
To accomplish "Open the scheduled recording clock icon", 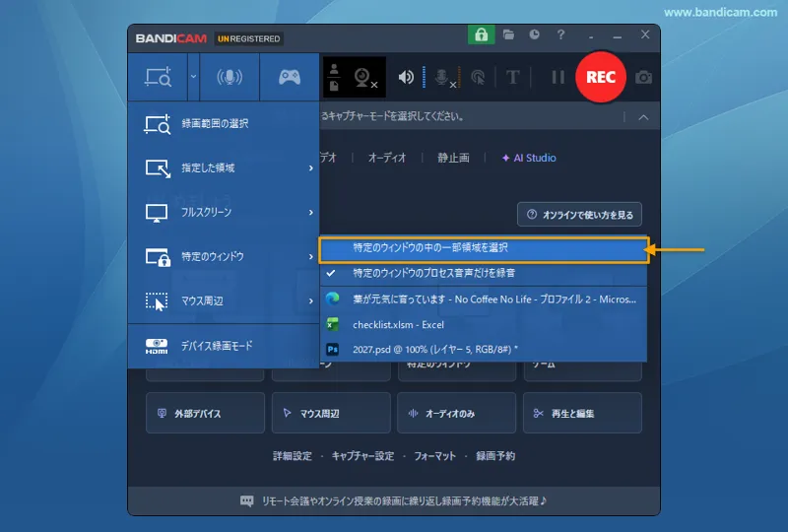I will [x=534, y=34].
